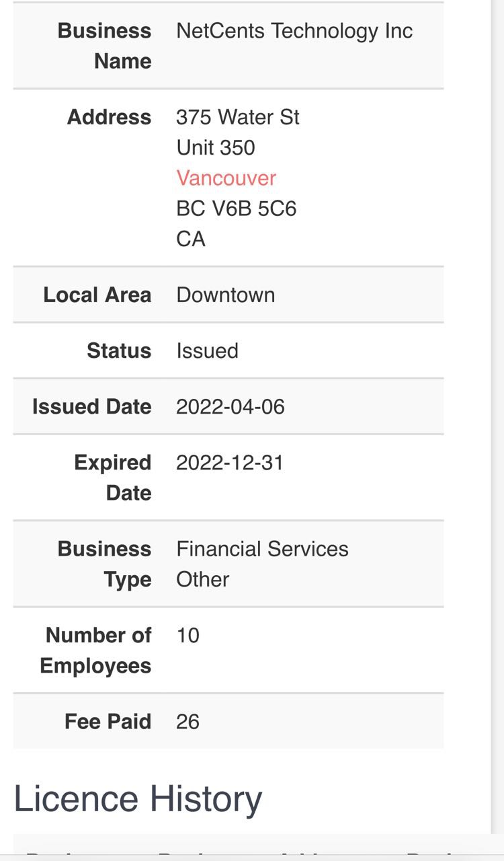Viewport: 504px width, 861px height.
Task: Select the Issued Date row label
Action: click(92, 406)
